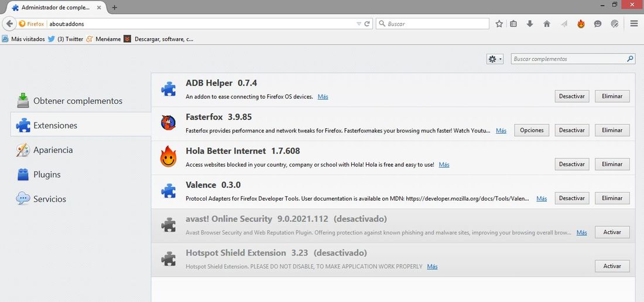Open the chat bubble toolbar icon
This screenshot has width=644, height=302.
coord(598,24)
